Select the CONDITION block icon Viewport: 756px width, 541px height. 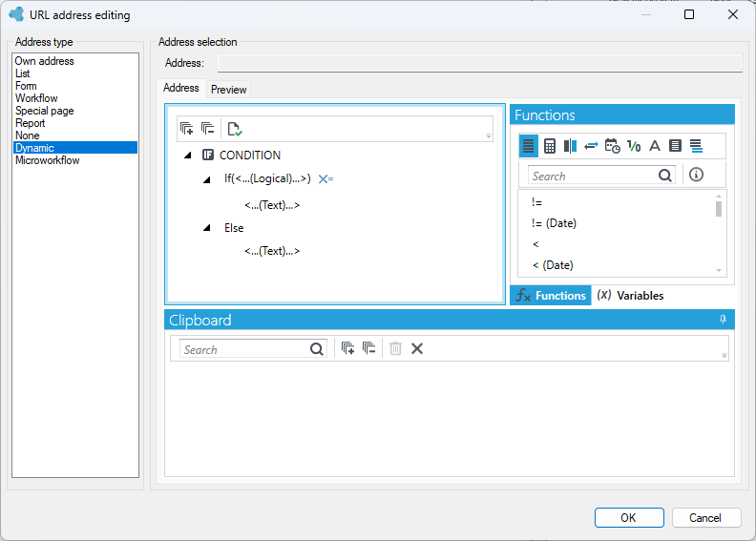click(208, 155)
